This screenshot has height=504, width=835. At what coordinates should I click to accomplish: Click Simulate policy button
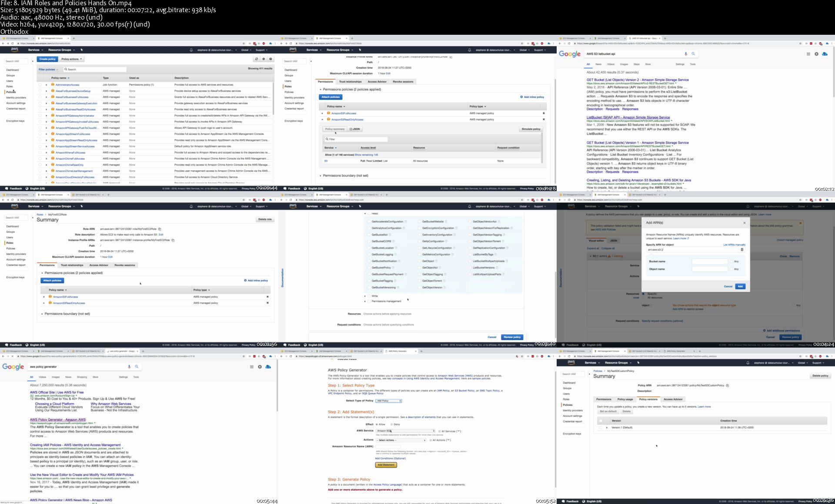[531, 129]
